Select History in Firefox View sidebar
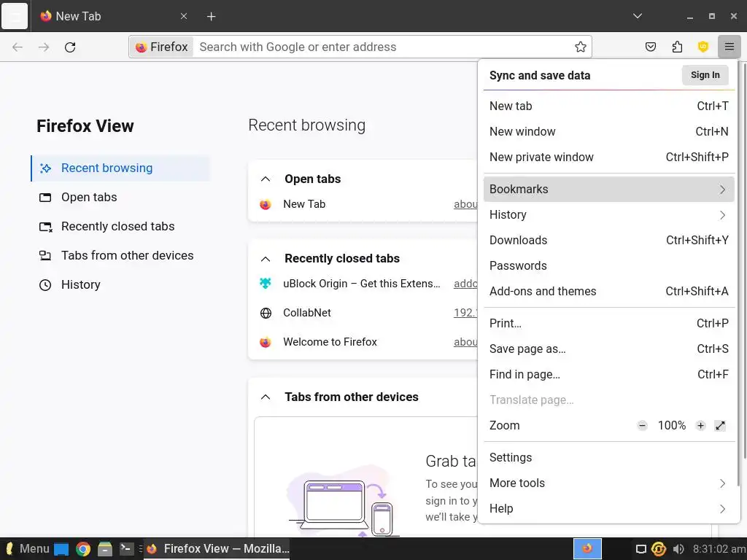This screenshot has width=747, height=560. [120, 285]
